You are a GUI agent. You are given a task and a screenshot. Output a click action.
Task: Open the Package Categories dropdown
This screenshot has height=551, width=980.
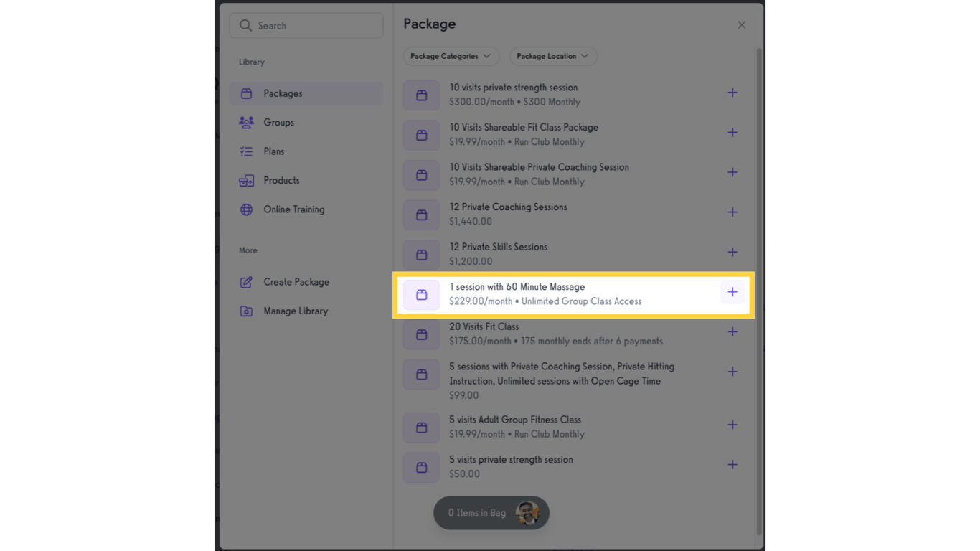click(x=451, y=56)
